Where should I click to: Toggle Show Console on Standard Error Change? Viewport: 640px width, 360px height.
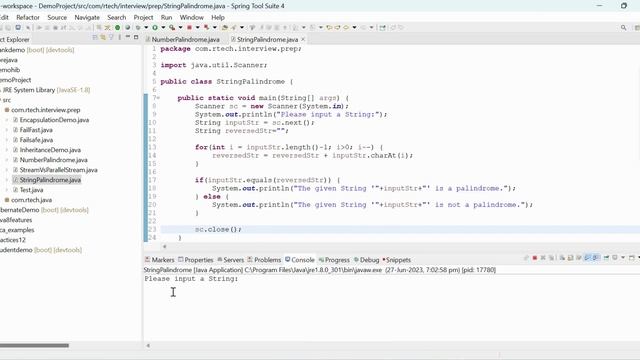pyautogui.click(x=596, y=258)
